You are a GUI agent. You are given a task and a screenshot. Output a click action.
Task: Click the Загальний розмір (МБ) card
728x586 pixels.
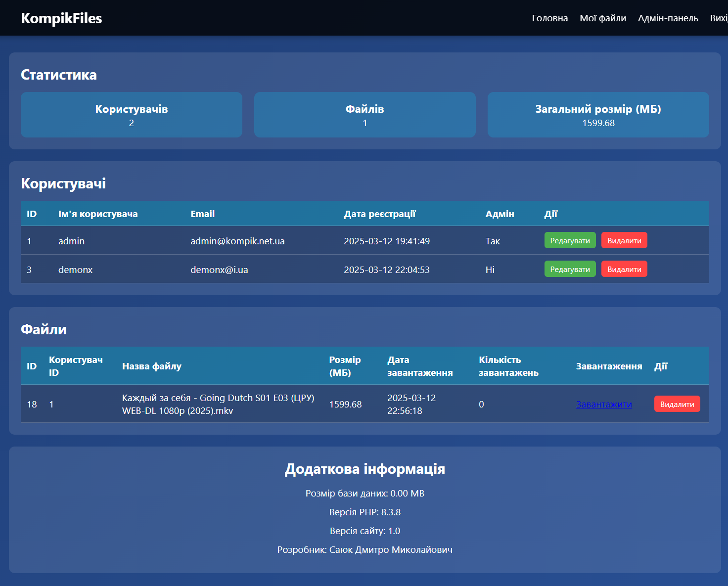pyautogui.click(x=598, y=115)
